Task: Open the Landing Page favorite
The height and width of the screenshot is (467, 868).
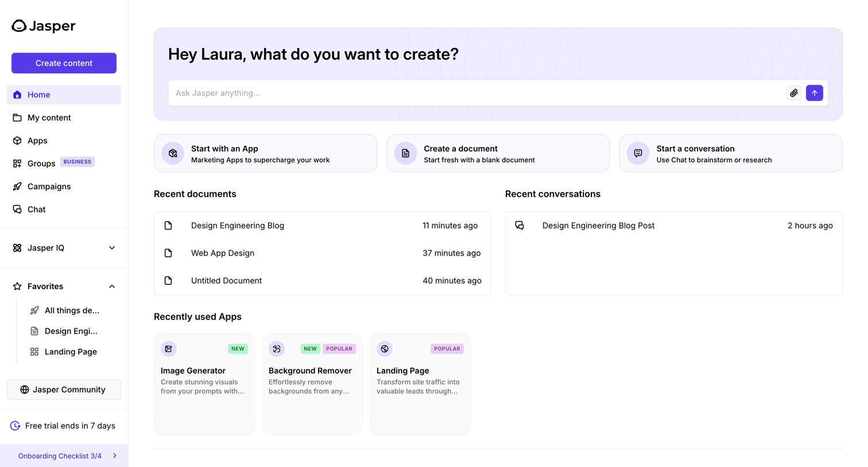Action: [72, 352]
